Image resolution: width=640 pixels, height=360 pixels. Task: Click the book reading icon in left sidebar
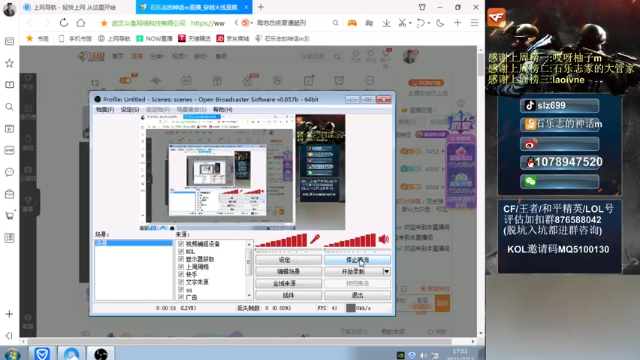pos(9,85)
